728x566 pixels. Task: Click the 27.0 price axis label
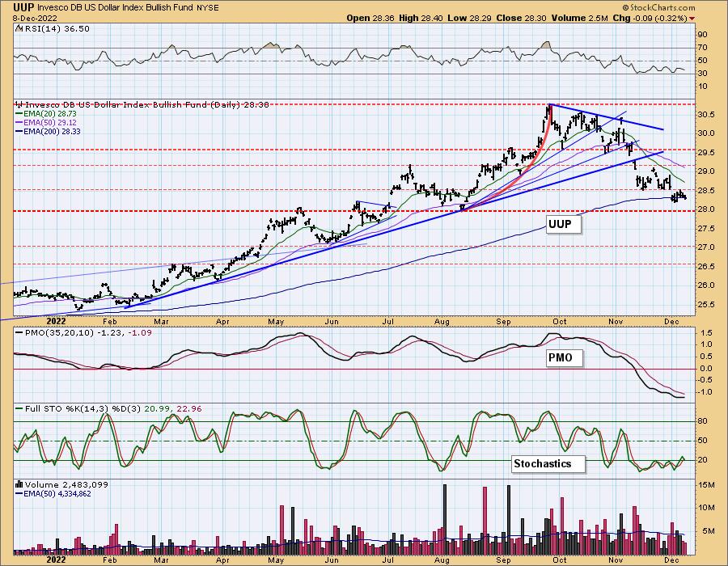tap(705, 247)
